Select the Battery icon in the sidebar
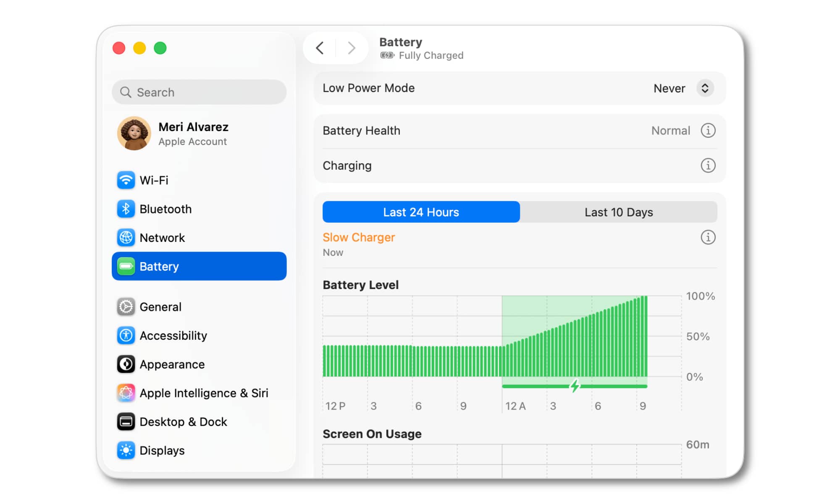 [x=126, y=266]
